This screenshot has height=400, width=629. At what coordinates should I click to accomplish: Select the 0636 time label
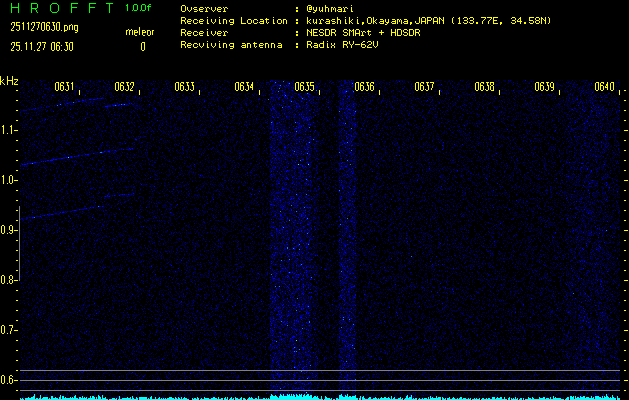(364, 87)
